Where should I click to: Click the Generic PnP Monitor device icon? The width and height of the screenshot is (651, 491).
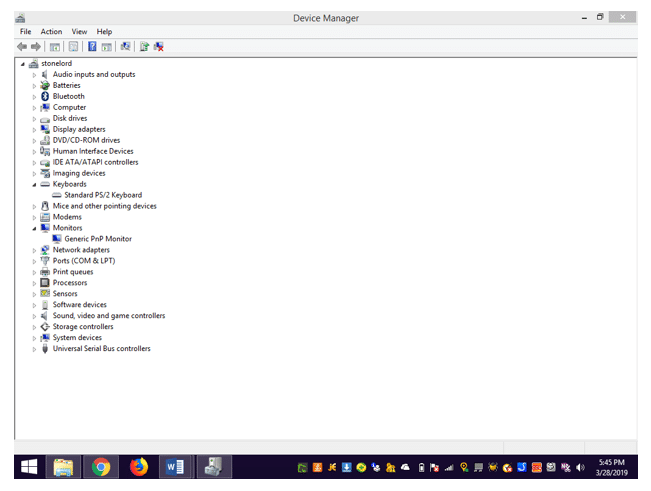point(57,239)
